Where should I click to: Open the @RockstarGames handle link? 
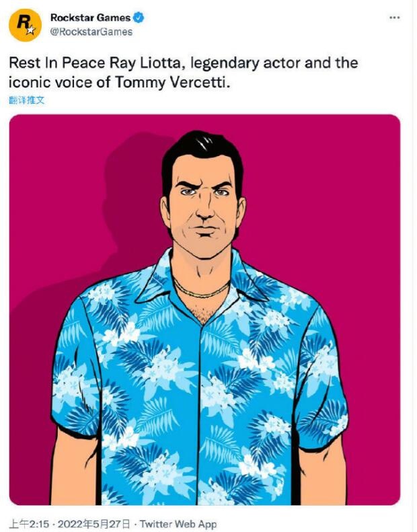pos(91,32)
